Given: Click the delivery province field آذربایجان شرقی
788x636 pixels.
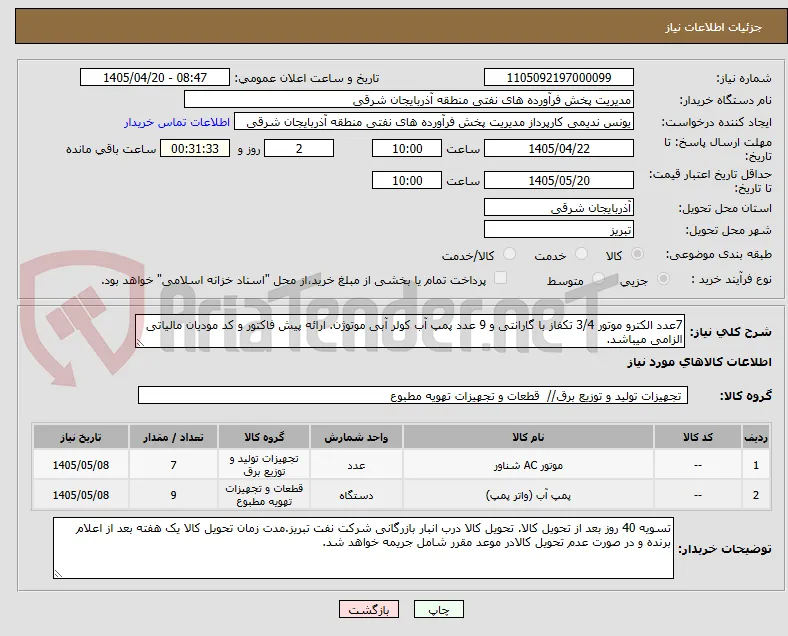Looking at the screenshot, I should [x=559, y=207].
